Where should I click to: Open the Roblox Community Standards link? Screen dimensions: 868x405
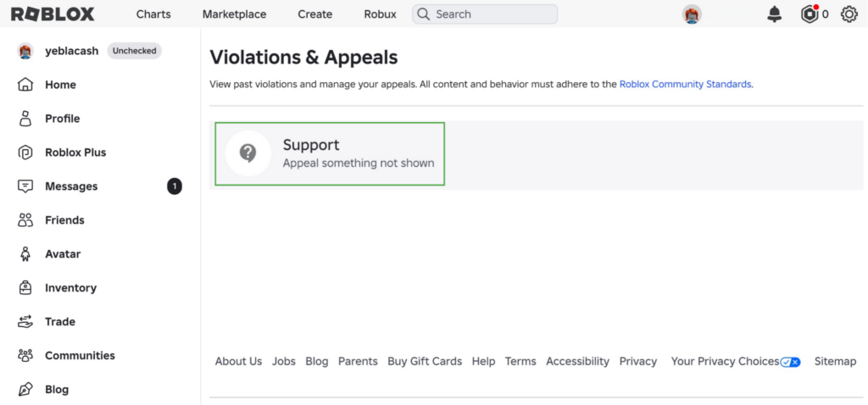coord(685,84)
